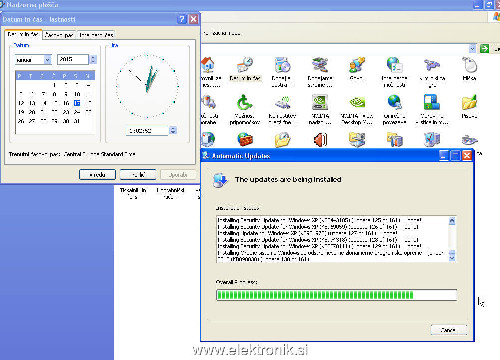Click the overall progress bar in Automatic Updates
The height and width of the screenshot is (360, 500).
coord(336,295)
